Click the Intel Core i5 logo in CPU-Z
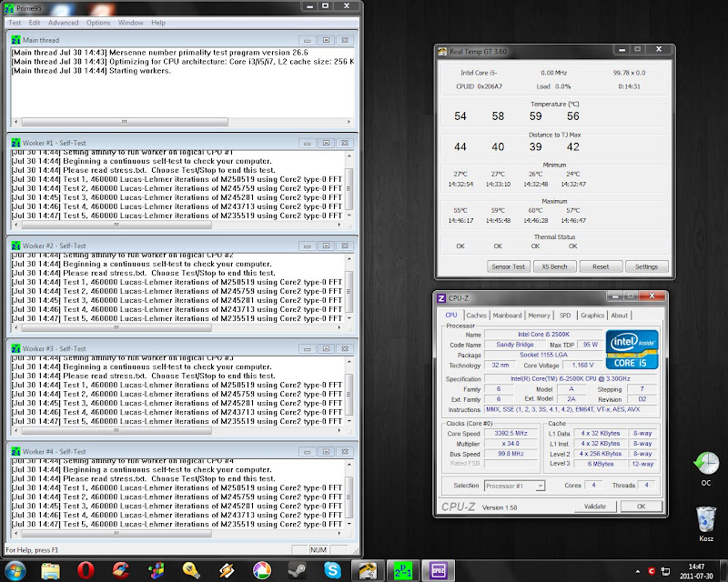The width and height of the screenshot is (728, 582). coord(632,349)
